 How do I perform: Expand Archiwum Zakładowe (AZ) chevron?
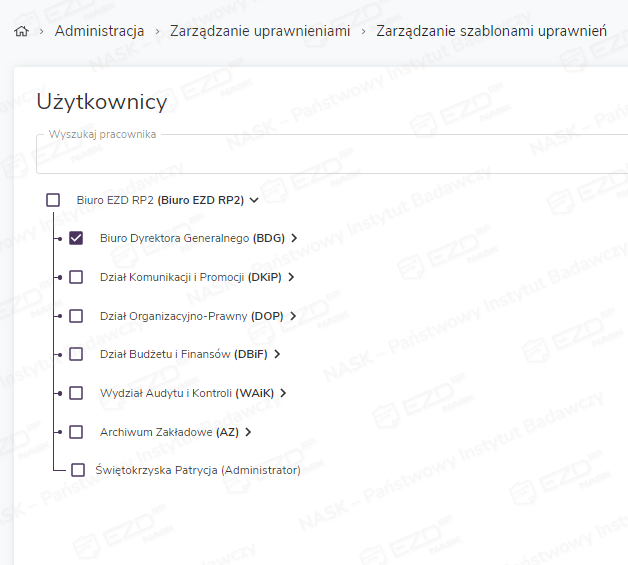pos(248,432)
